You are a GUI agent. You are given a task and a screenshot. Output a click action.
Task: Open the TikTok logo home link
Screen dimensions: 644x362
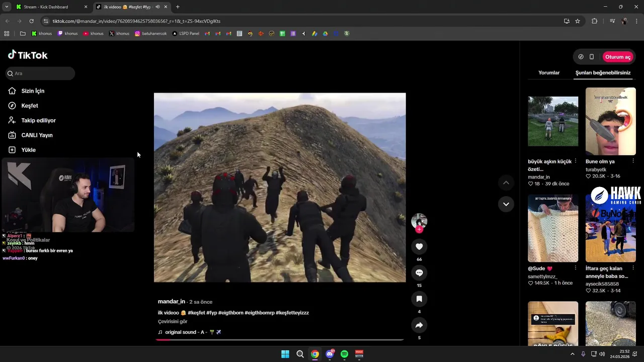(28, 55)
